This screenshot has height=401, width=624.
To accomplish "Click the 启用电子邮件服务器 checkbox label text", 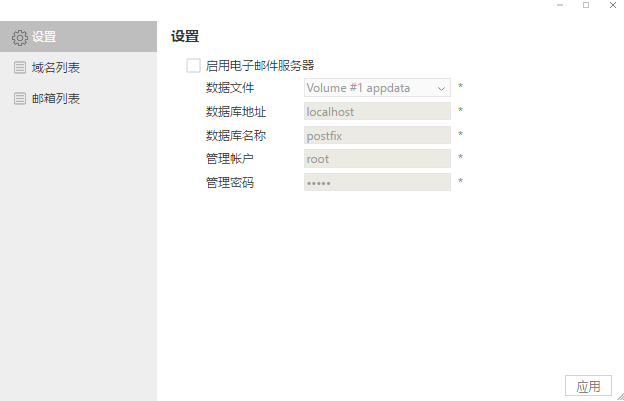I will coord(260,66).
